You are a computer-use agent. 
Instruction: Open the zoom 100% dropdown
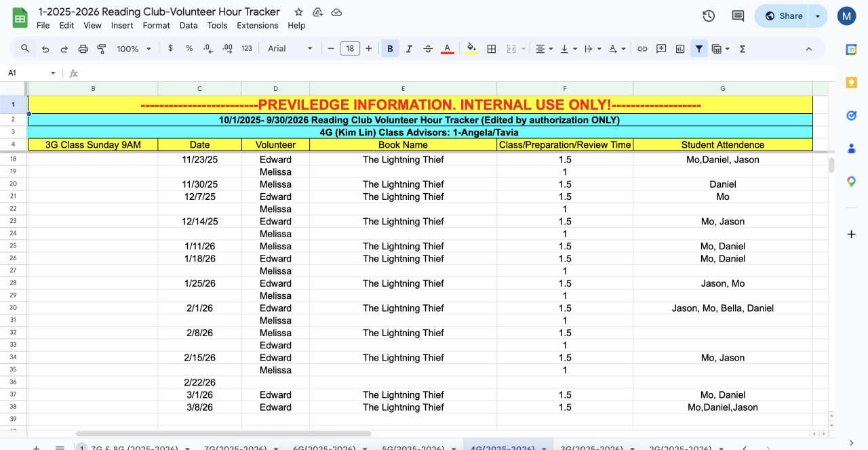point(132,49)
